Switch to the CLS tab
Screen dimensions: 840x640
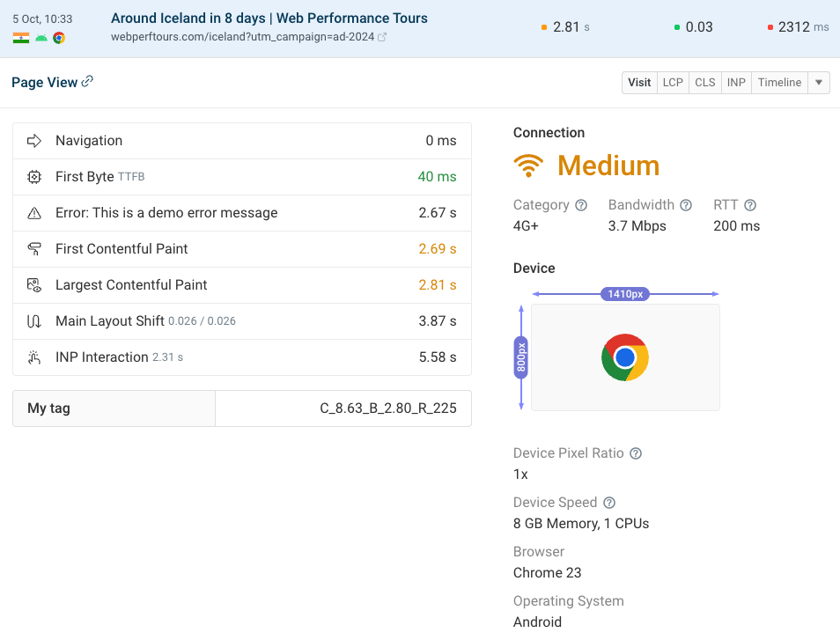coord(704,83)
